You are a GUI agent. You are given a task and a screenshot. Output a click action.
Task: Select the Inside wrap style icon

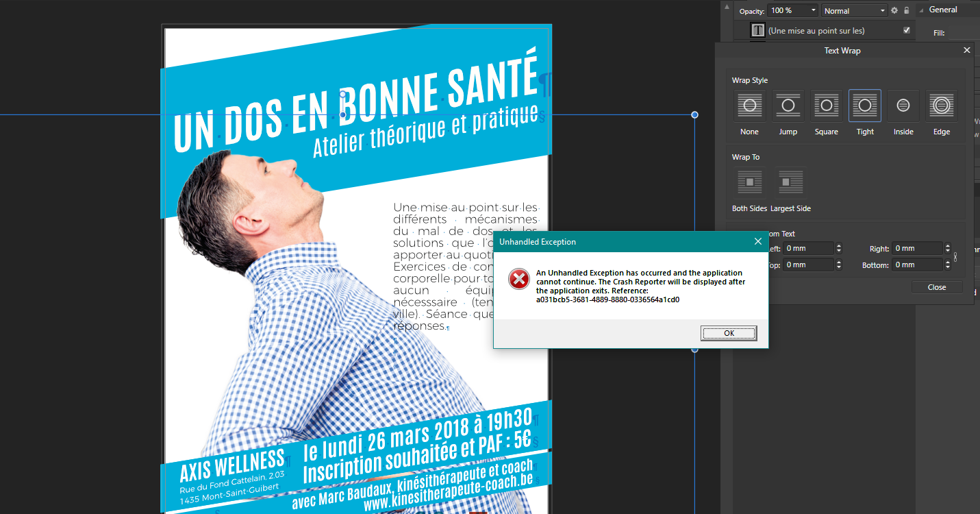(x=903, y=106)
